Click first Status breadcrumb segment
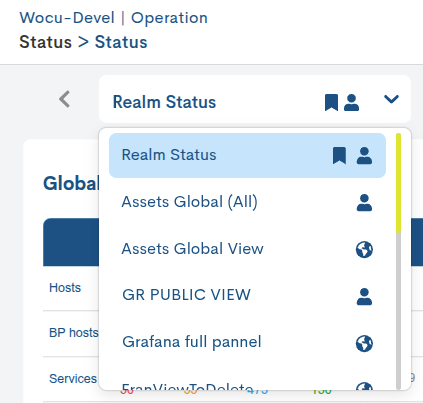 click(x=46, y=42)
